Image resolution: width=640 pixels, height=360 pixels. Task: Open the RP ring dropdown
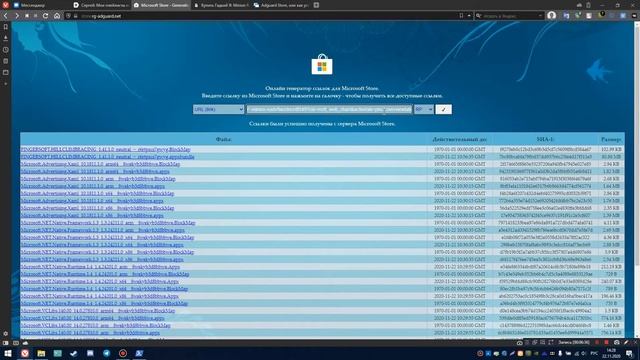click(x=423, y=109)
